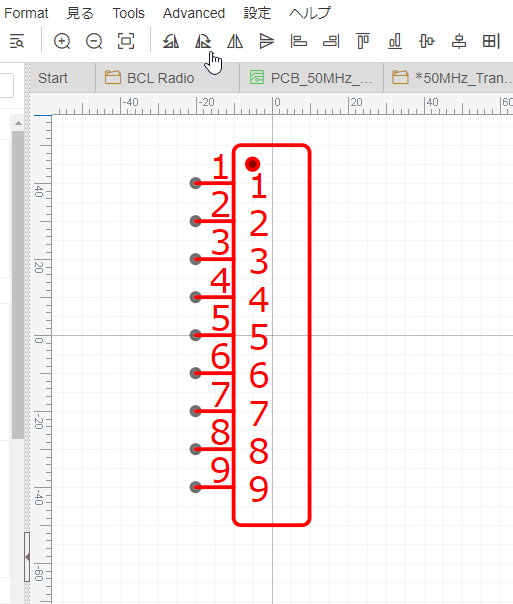Select pin 4 endpoint on the symbol

pos(196,297)
